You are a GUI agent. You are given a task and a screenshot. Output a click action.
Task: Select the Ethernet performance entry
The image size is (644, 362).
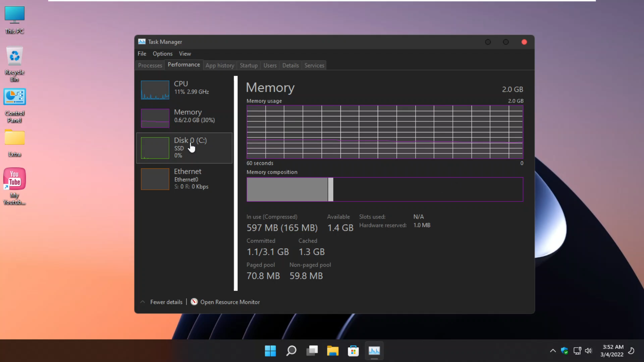click(184, 179)
